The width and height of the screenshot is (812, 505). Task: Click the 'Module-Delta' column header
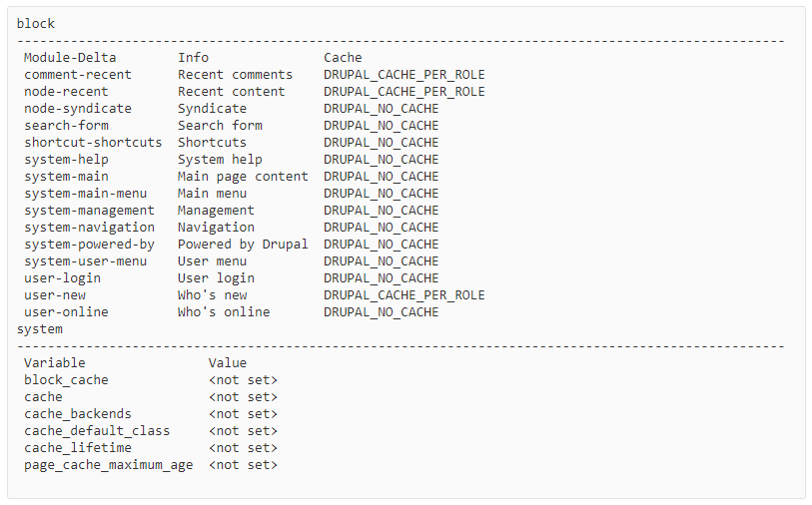(x=70, y=58)
